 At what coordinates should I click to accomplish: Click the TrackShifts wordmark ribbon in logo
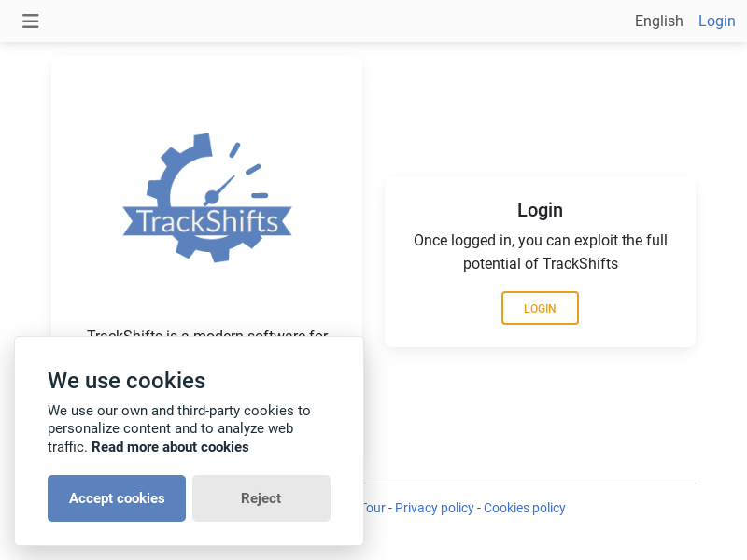pyautogui.click(x=207, y=222)
